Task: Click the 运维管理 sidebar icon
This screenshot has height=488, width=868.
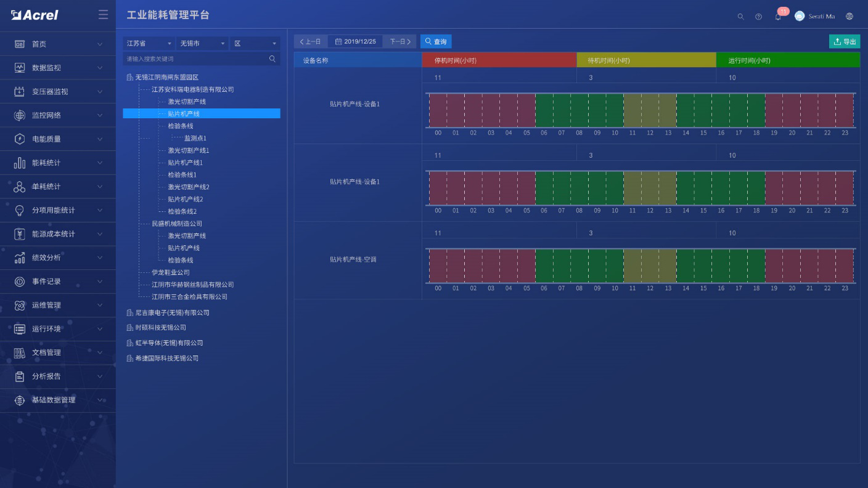Action: click(x=20, y=305)
